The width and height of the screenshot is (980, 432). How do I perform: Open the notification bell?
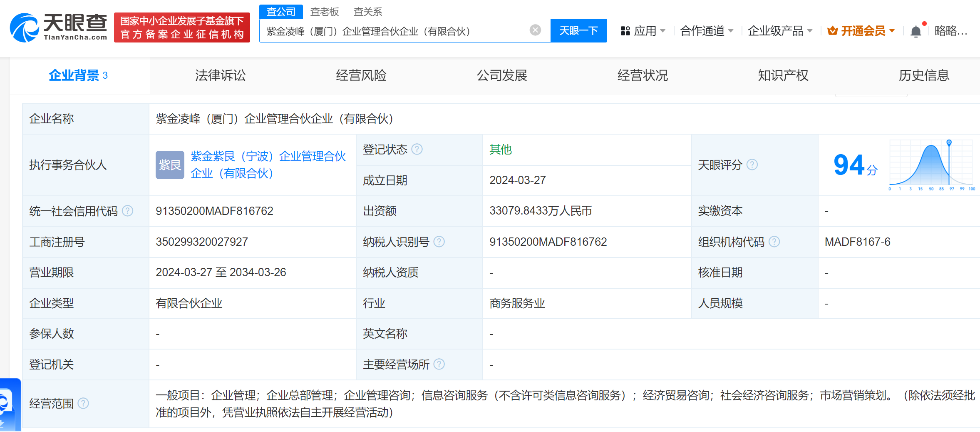pos(915,31)
